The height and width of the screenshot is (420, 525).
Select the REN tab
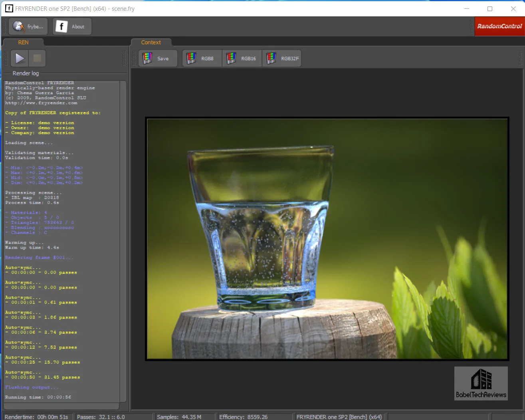pos(23,42)
